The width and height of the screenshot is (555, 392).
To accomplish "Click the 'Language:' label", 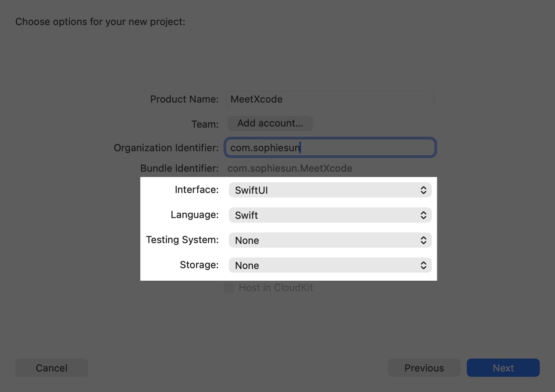I will pos(195,215).
